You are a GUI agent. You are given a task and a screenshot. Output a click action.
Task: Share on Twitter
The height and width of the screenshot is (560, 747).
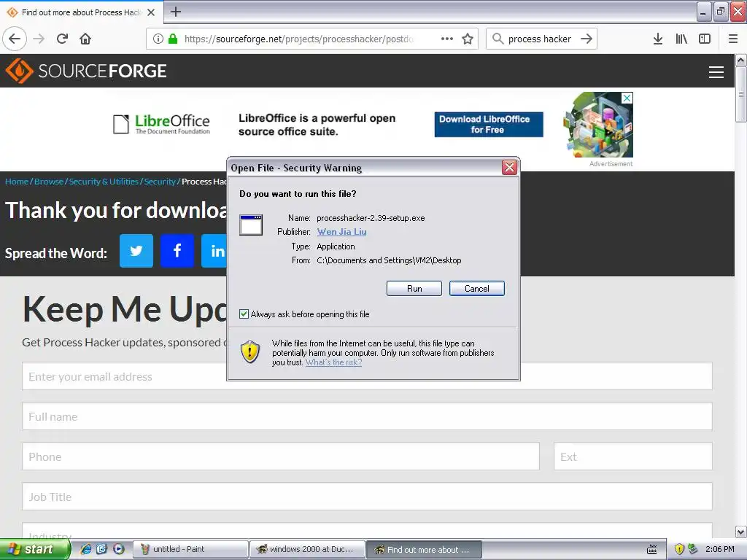pyautogui.click(x=136, y=251)
